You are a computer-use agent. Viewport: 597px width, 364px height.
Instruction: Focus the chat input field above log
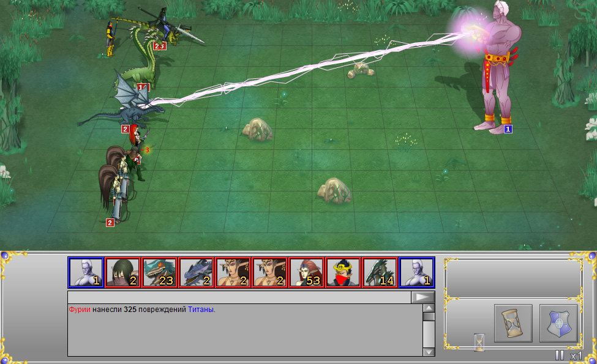(239, 297)
